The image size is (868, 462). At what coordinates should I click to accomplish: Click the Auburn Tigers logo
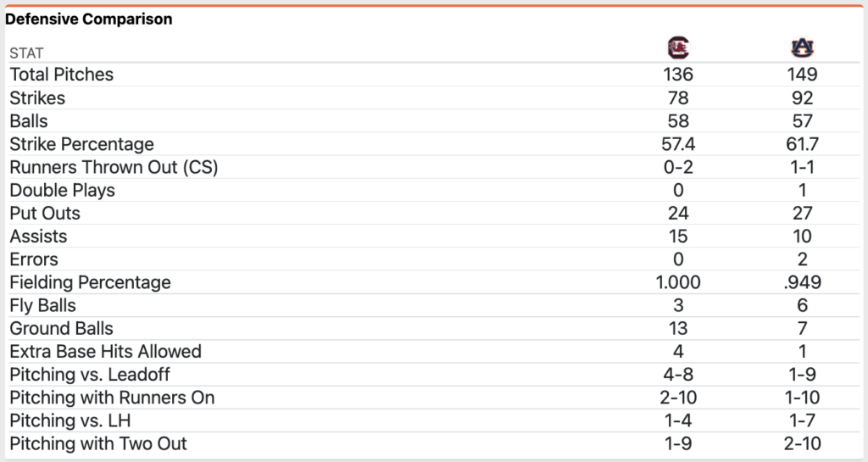[x=802, y=47]
